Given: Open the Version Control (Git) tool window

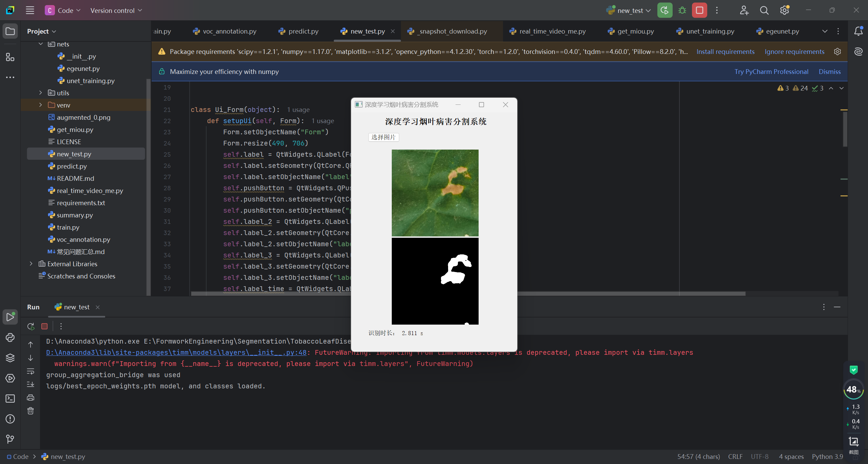Looking at the screenshot, I should tap(10, 439).
